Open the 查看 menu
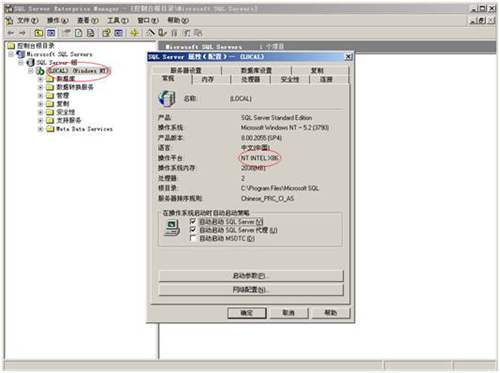The height and width of the screenshot is (373, 500). [88, 21]
